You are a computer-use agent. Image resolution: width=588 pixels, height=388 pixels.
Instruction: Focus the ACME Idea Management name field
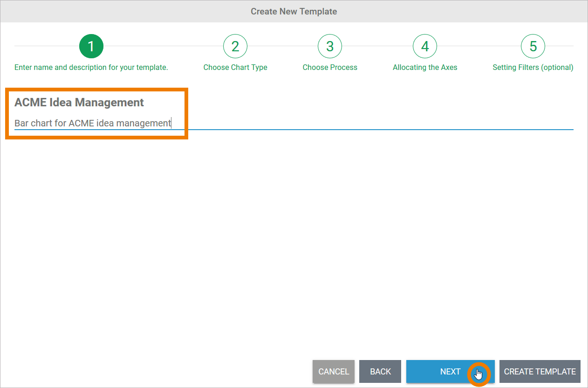coord(79,102)
